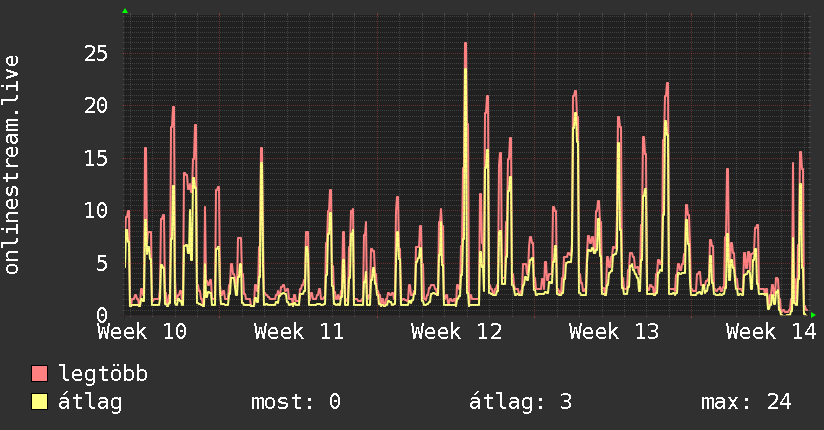Click the 'átlag: 3' average statistic
Image resolution: width=824 pixels, height=430 pixels.
point(520,402)
